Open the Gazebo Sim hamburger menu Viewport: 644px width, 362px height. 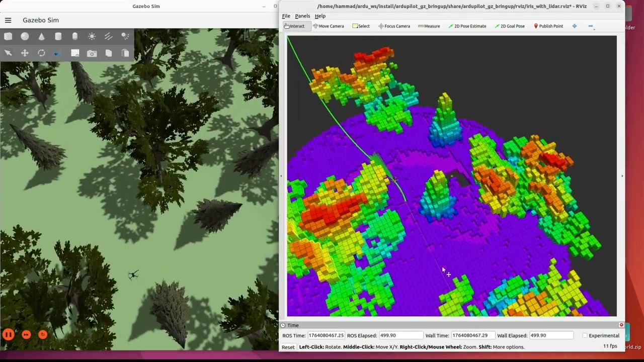[8, 20]
